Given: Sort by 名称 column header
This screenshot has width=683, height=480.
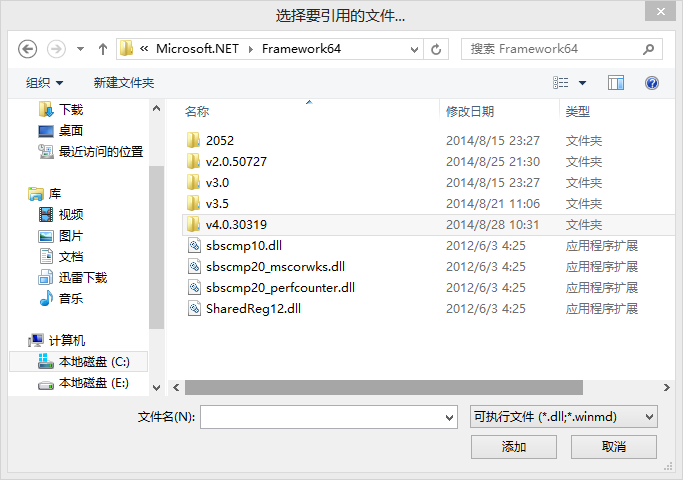Looking at the screenshot, I should click(x=197, y=112).
